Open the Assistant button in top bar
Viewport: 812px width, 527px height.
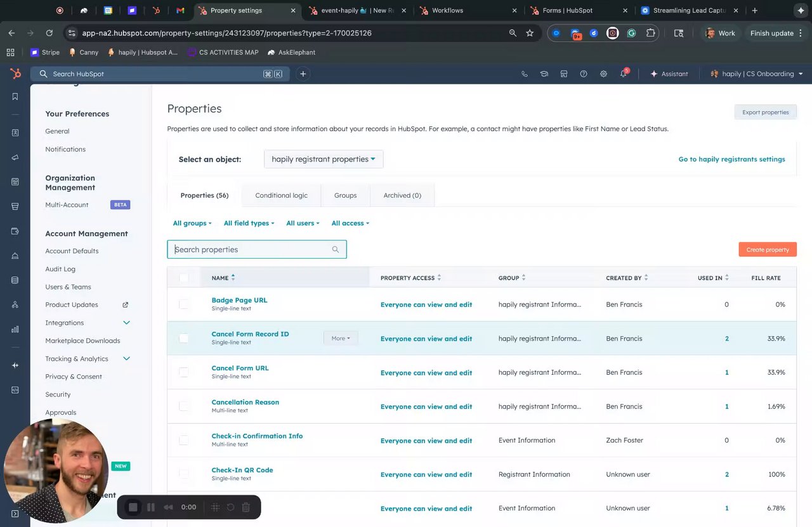(x=669, y=74)
